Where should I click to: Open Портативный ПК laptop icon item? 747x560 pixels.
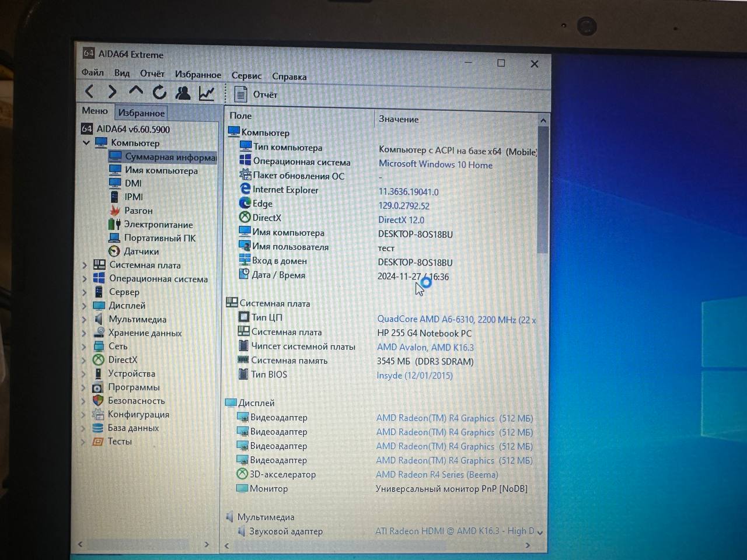point(114,238)
